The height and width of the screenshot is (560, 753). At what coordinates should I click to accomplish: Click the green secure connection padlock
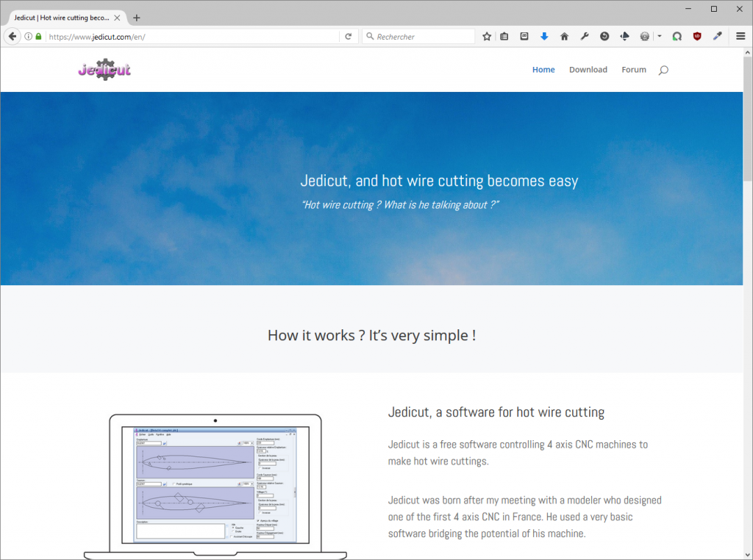(38, 37)
